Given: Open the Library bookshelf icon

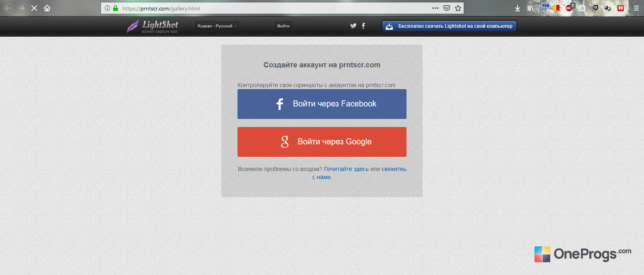Looking at the screenshot, I should [x=530, y=8].
